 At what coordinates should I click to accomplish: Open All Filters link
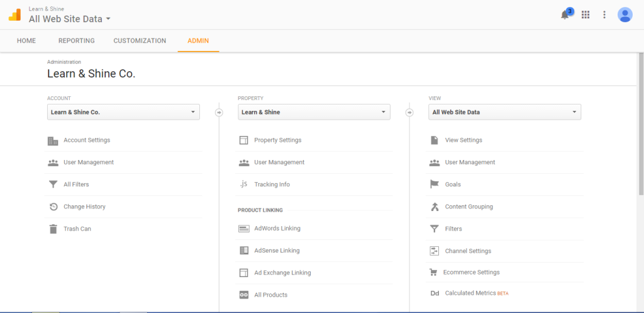(76, 185)
